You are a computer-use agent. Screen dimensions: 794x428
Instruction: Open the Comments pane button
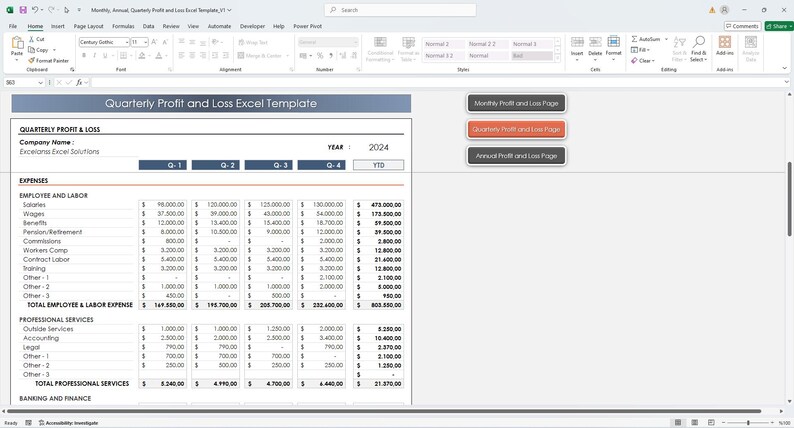point(742,26)
